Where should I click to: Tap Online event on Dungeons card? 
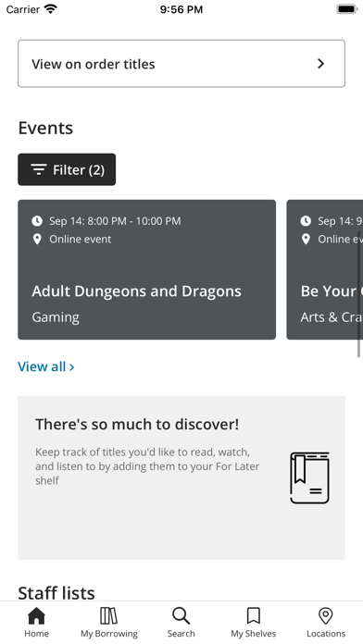tap(81, 239)
